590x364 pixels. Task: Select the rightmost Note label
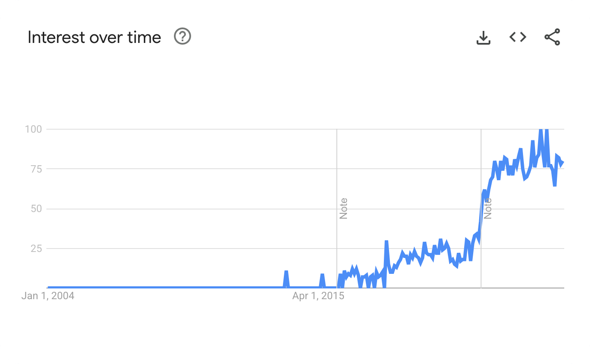click(x=487, y=209)
